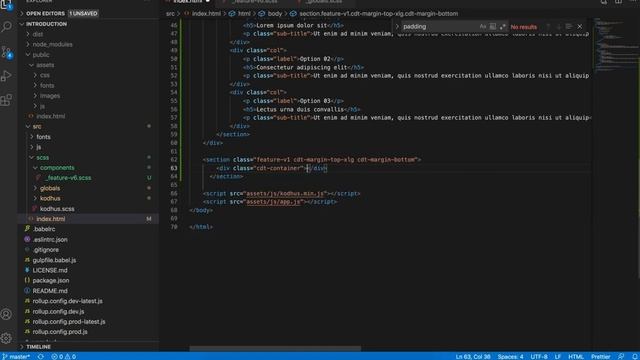Click the master branch indicator
640x360 pixels.
[16, 356]
